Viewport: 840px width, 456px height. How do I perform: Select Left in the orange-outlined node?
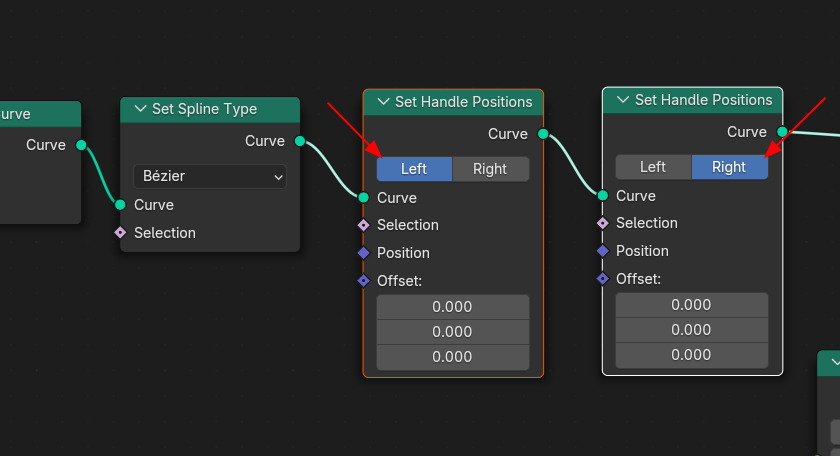pyautogui.click(x=414, y=169)
